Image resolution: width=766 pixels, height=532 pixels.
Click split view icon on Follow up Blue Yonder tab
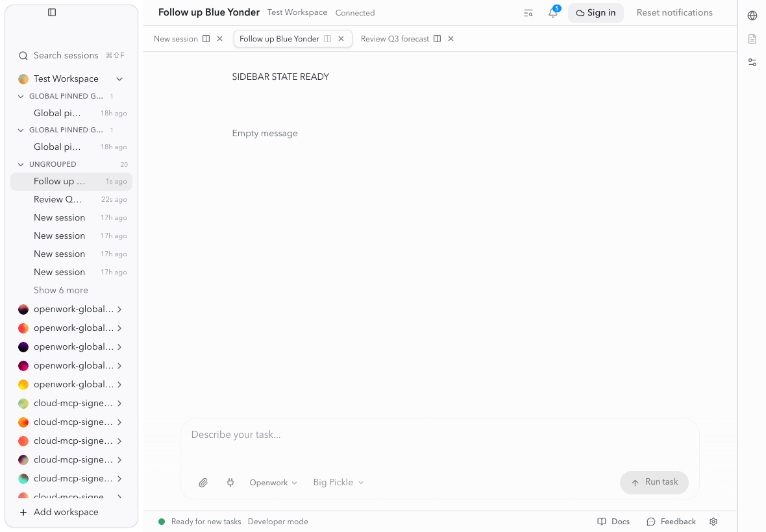[327, 38]
